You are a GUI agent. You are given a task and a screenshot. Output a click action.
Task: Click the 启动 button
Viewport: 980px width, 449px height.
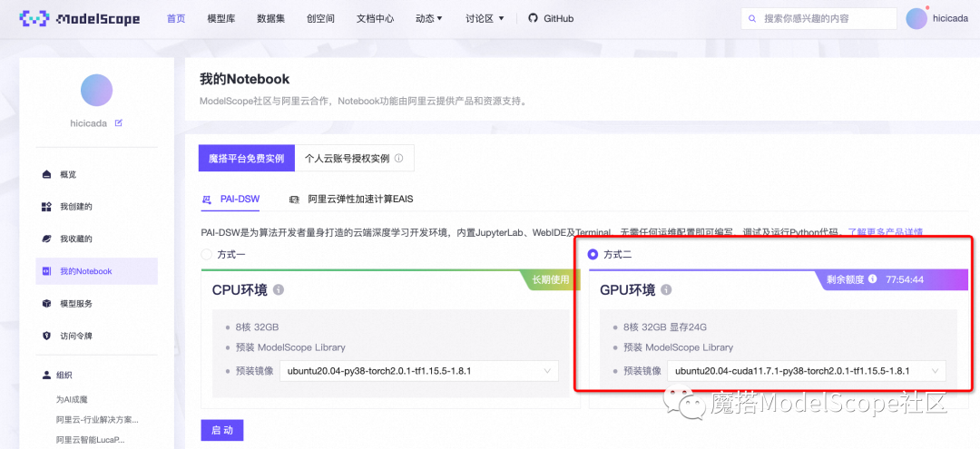tap(222, 430)
